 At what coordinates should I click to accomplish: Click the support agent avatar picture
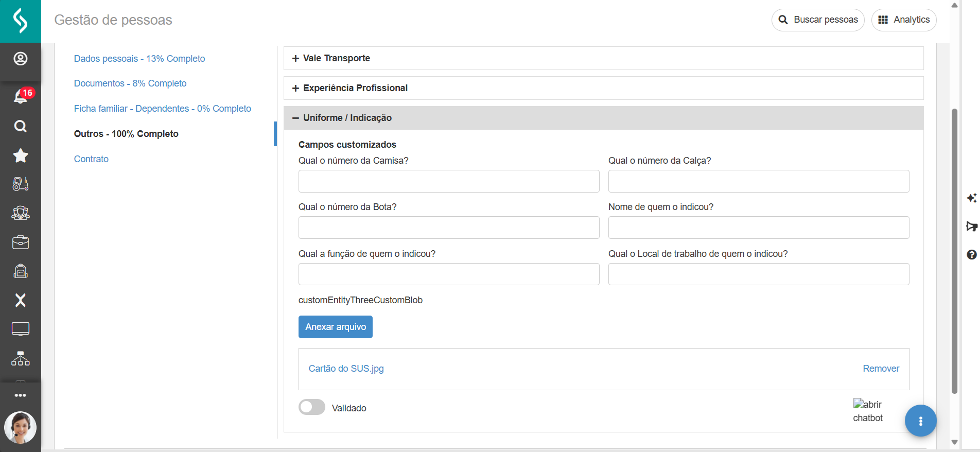(21, 427)
